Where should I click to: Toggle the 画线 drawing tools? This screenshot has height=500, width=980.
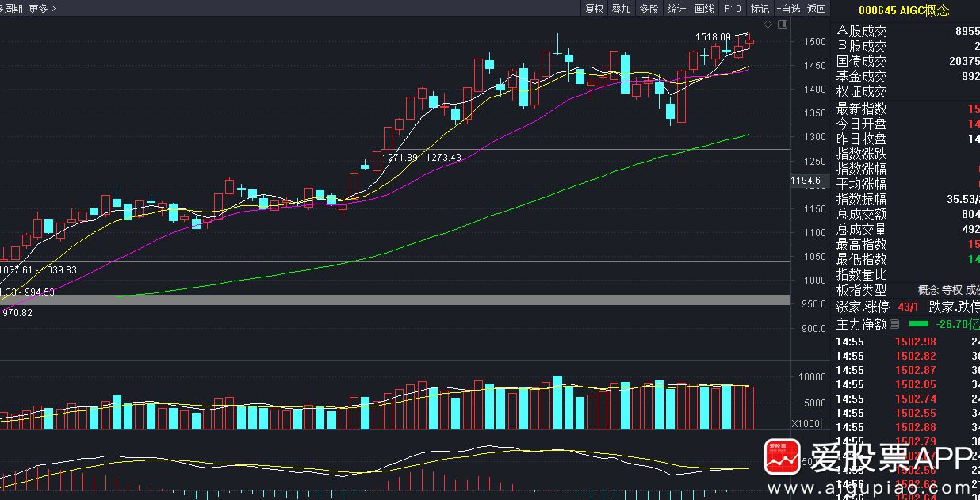[x=704, y=9]
